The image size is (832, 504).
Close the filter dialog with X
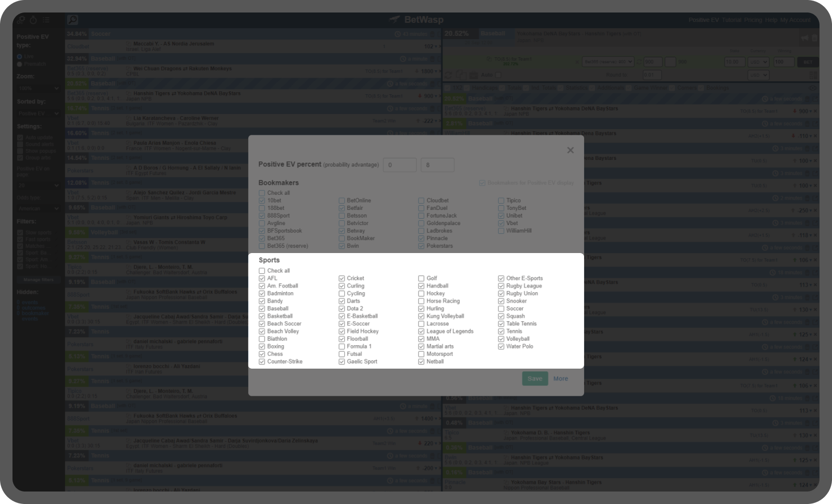click(570, 150)
